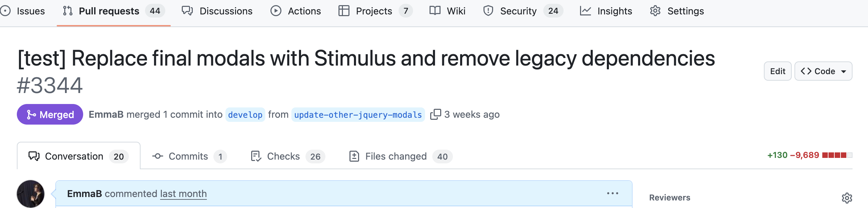Switch to the Commits tab

189,156
